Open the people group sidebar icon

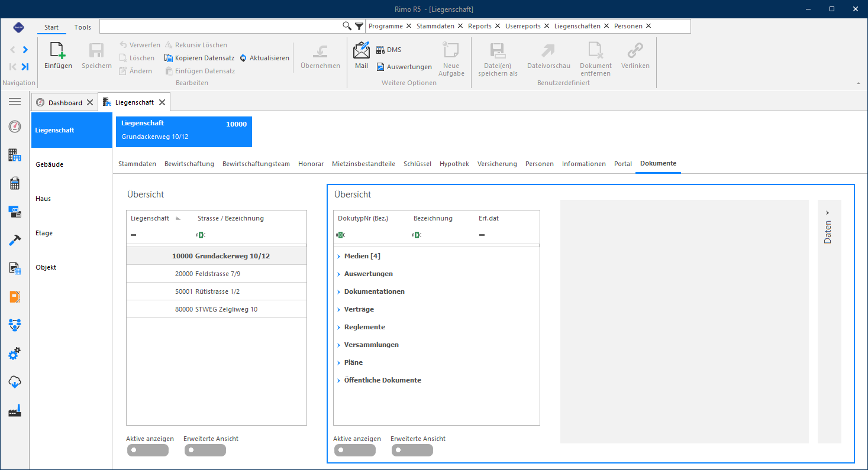coord(15,325)
